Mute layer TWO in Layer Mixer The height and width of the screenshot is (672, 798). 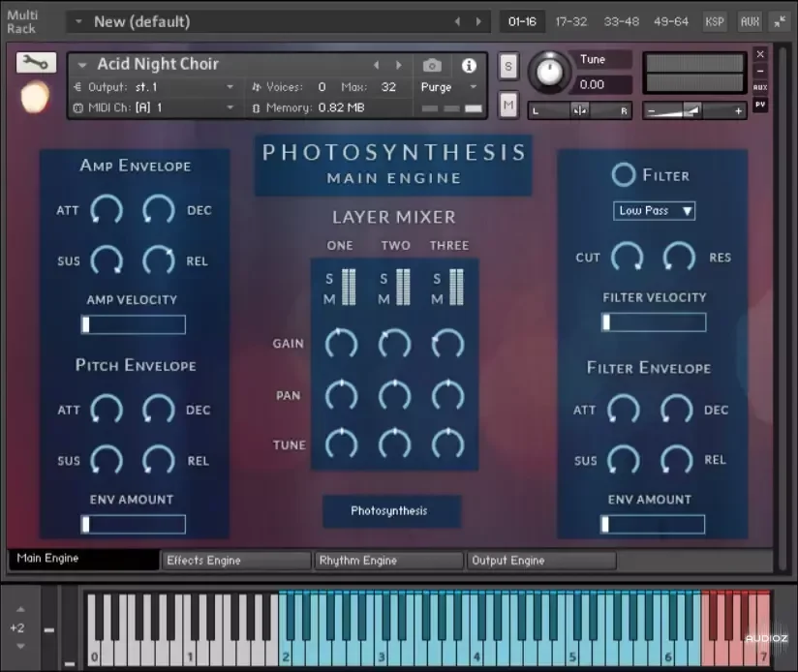point(384,299)
